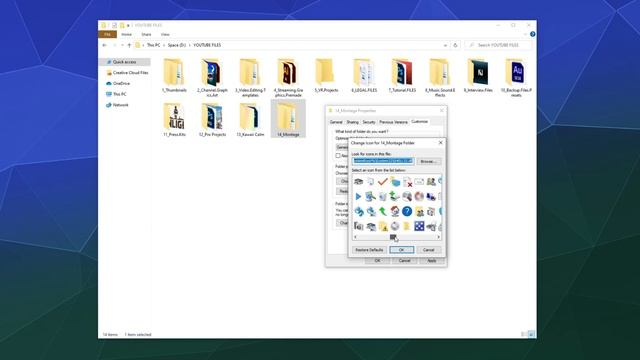Screen dimensions: 640x360
Task: Select the 5_VR.Projects folder
Action: (326, 75)
